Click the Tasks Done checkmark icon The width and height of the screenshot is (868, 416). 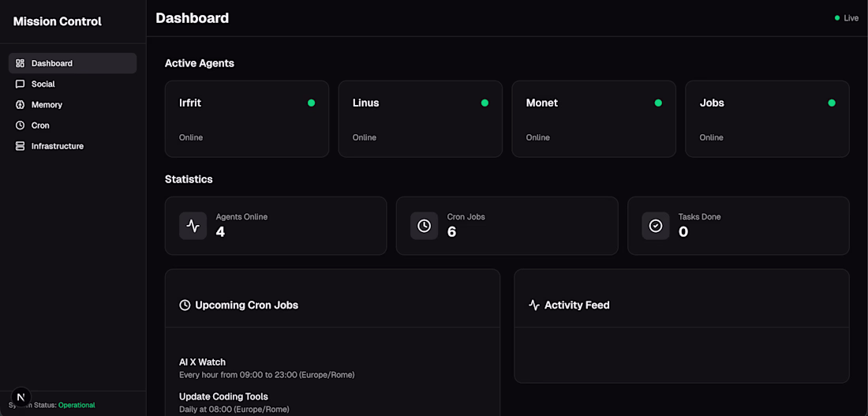click(x=656, y=226)
